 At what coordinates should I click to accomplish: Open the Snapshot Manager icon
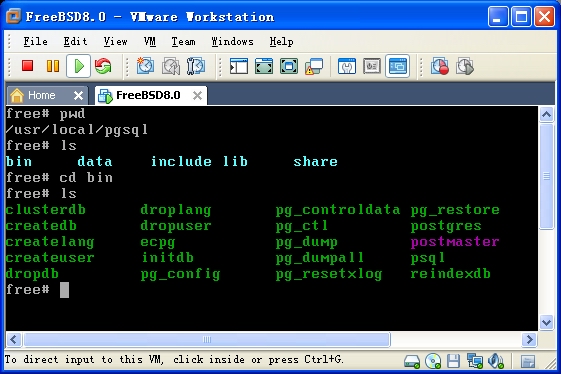point(196,66)
